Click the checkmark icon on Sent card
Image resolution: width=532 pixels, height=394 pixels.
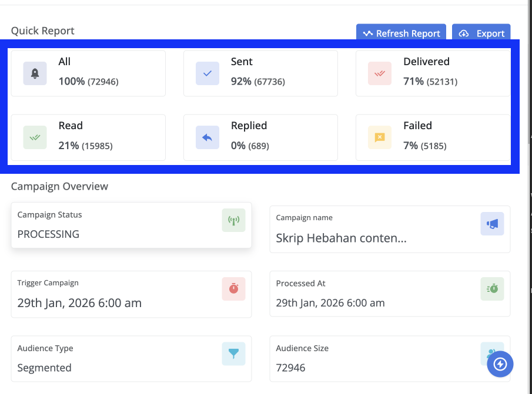pos(207,73)
